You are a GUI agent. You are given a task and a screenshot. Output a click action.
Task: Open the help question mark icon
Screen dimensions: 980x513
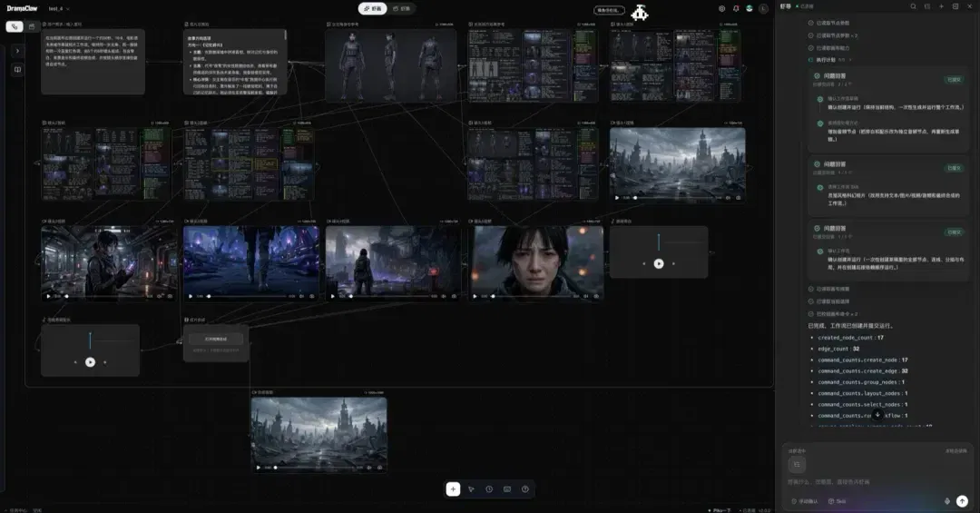click(x=525, y=489)
